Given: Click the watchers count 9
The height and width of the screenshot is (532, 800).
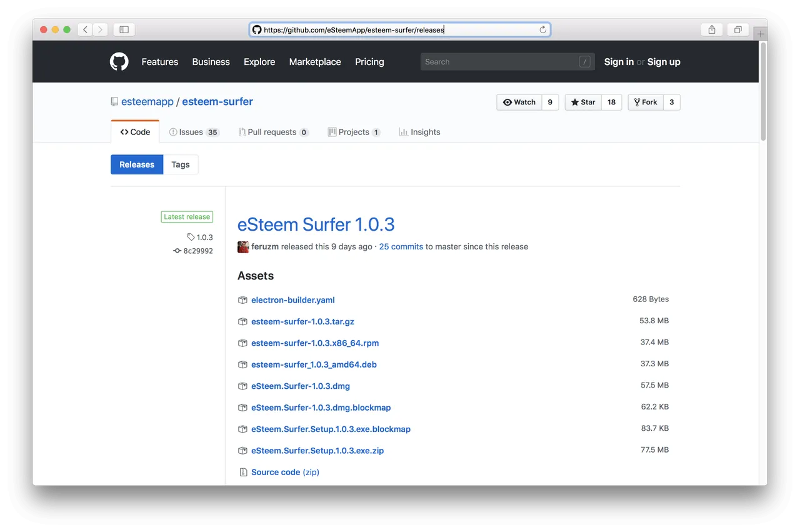Looking at the screenshot, I should tap(550, 102).
